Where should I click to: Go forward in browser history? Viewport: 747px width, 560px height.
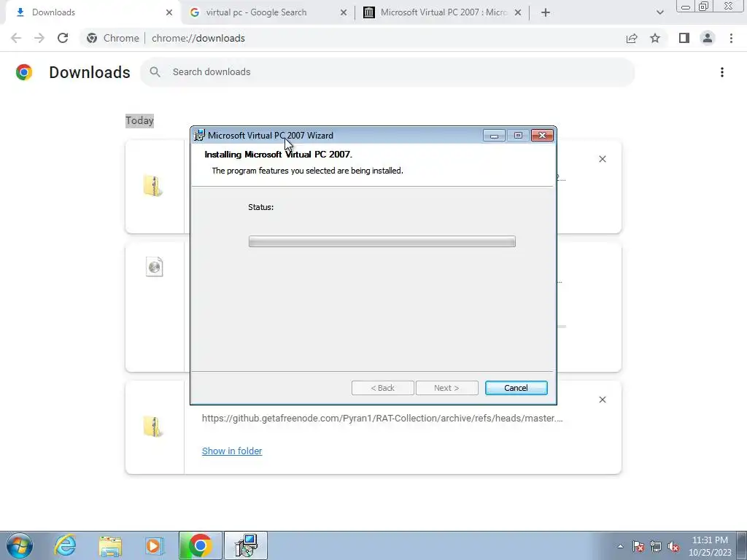coord(39,38)
